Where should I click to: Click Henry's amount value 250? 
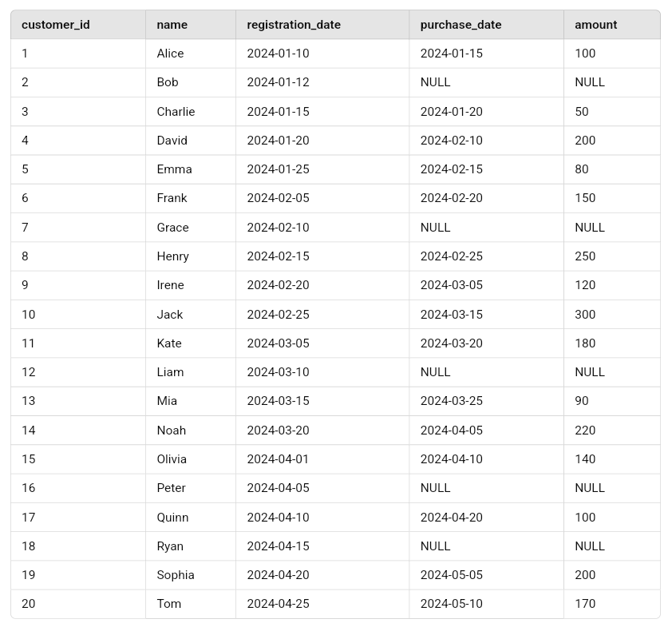585,256
